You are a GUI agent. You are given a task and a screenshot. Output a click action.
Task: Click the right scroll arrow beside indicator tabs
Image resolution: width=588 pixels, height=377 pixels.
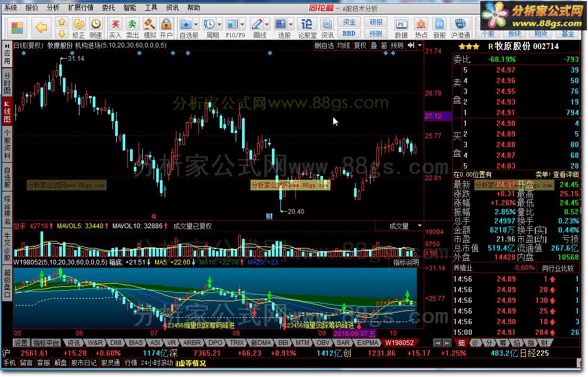447,343
